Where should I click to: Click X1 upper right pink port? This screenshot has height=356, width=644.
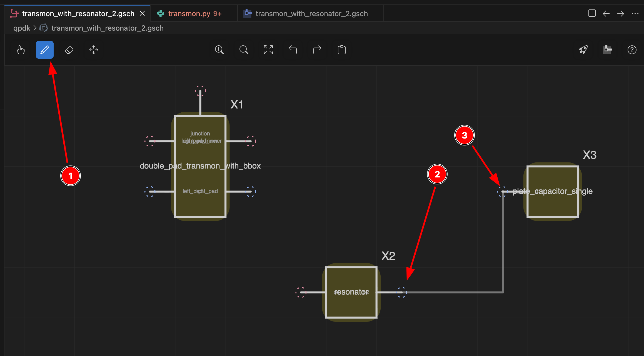pyautogui.click(x=251, y=141)
